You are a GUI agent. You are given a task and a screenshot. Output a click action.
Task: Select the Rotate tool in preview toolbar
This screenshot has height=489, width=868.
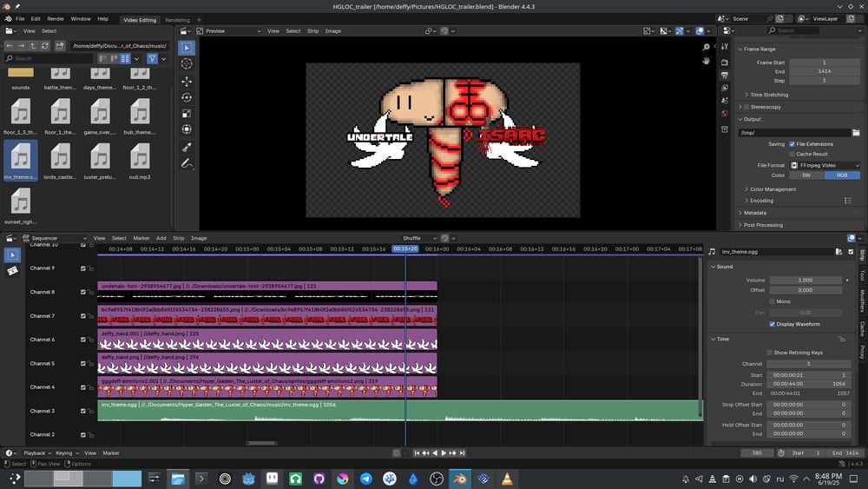point(187,97)
